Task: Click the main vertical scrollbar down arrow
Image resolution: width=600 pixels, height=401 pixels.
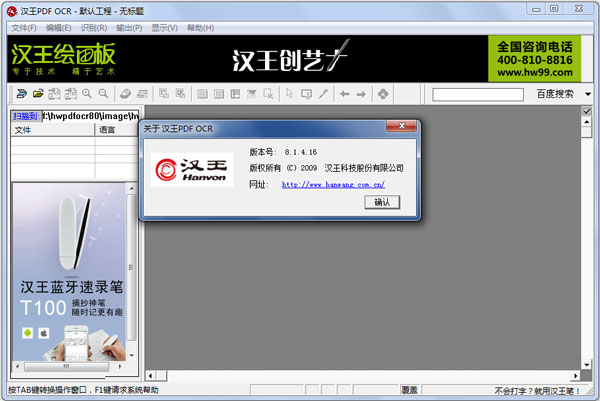Action: pos(587,365)
